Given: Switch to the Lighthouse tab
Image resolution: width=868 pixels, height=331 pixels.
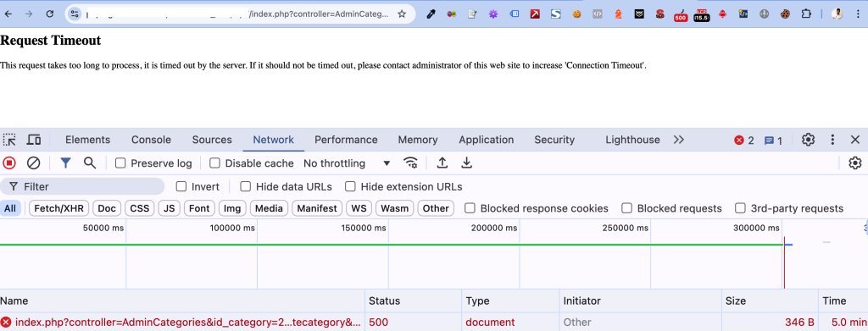Looking at the screenshot, I should [632, 140].
